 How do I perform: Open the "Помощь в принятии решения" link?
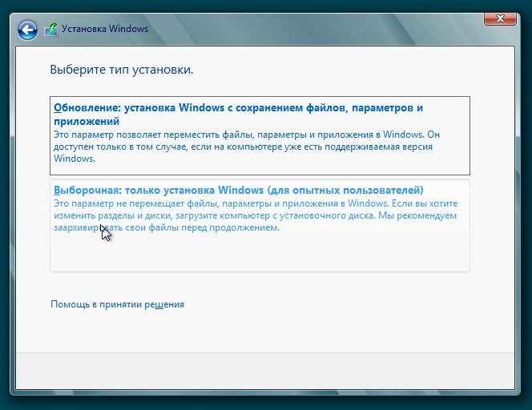click(x=117, y=304)
